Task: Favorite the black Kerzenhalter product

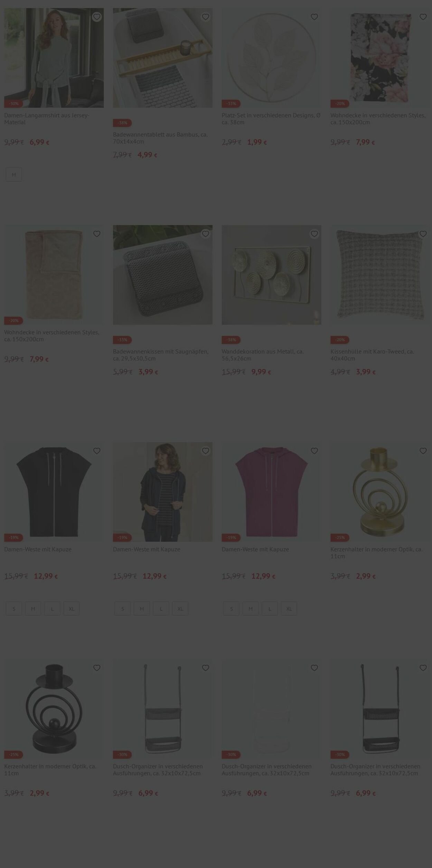Action: [97, 668]
